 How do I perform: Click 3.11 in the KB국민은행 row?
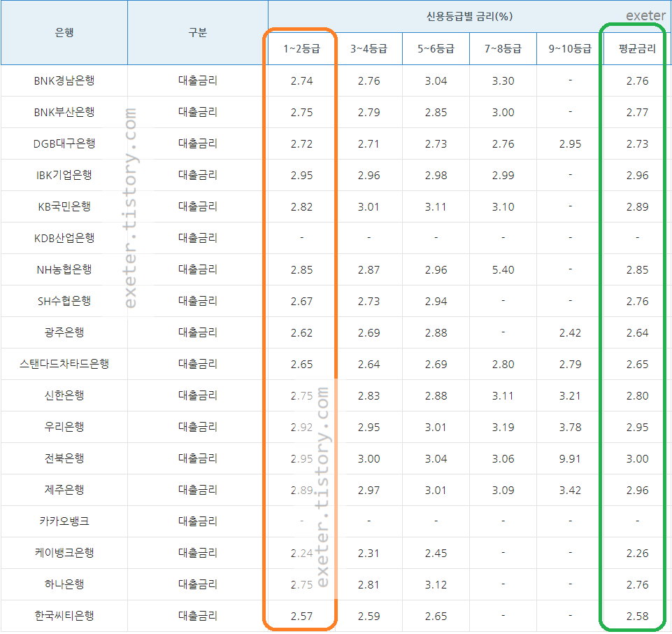pyautogui.click(x=436, y=207)
